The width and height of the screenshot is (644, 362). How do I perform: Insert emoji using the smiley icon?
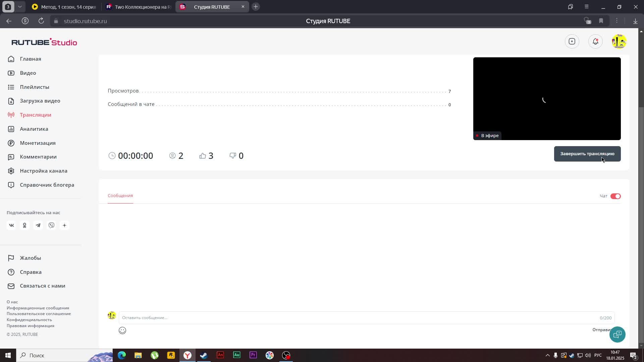122,330
